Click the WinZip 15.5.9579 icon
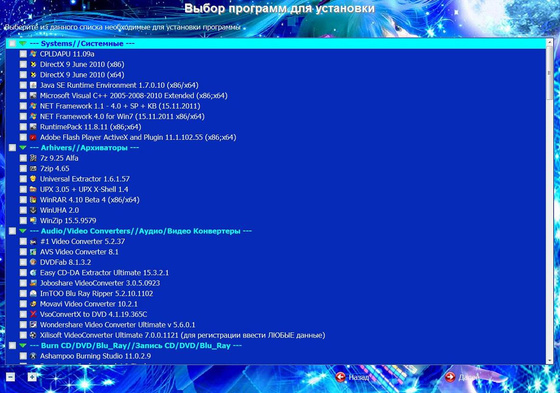This screenshot has height=393, width=560. tap(33, 220)
